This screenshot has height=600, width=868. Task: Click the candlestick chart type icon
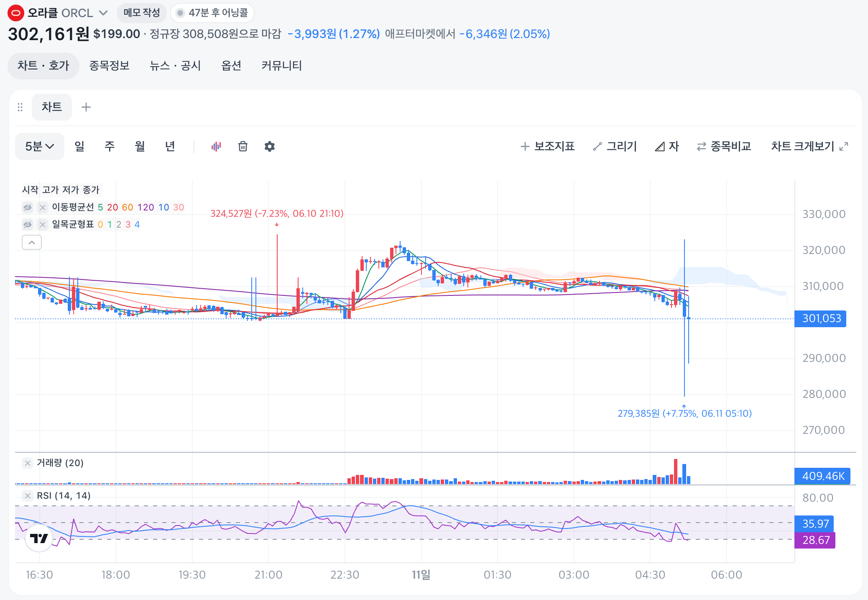(x=216, y=146)
